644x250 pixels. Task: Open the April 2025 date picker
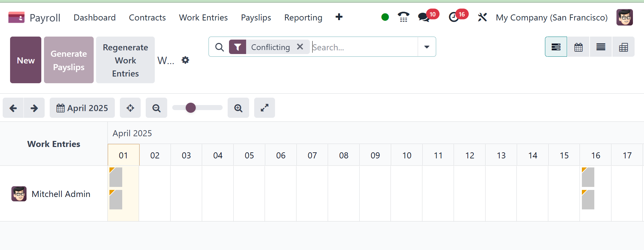(x=82, y=108)
